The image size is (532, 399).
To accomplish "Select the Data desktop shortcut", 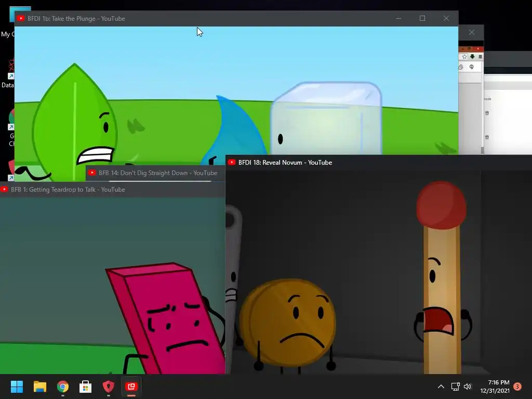I will point(8,73).
